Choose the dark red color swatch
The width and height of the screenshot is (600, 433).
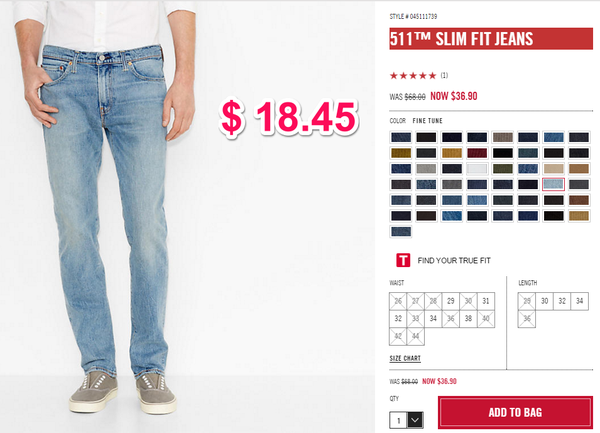click(477, 153)
